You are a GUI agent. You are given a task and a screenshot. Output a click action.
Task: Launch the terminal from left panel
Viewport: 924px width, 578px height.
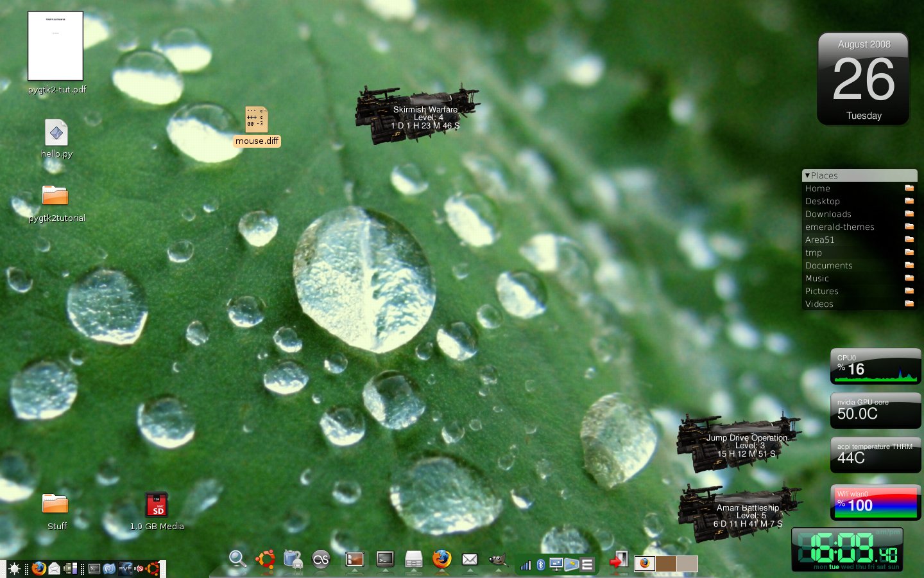pos(94,568)
